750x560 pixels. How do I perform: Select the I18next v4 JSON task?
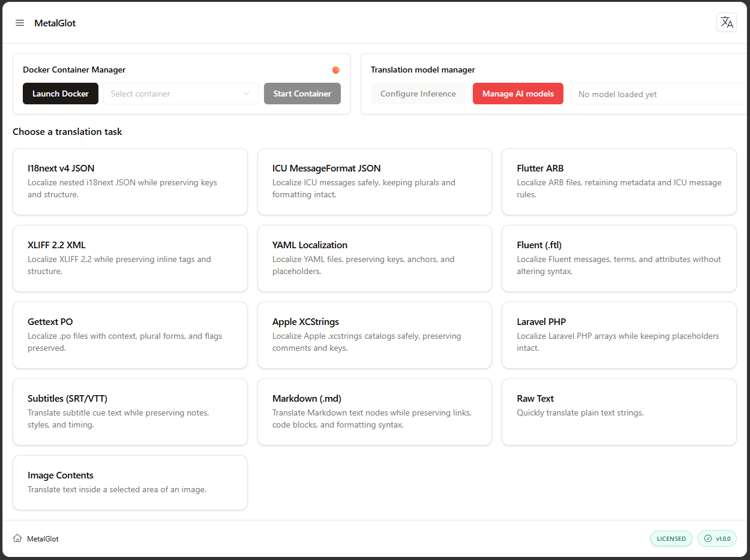pyautogui.click(x=130, y=182)
